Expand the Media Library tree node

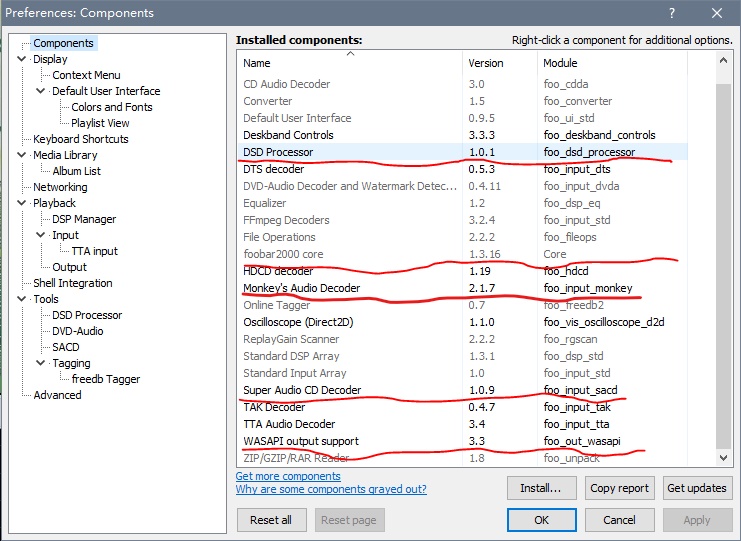[x=22, y=155]
